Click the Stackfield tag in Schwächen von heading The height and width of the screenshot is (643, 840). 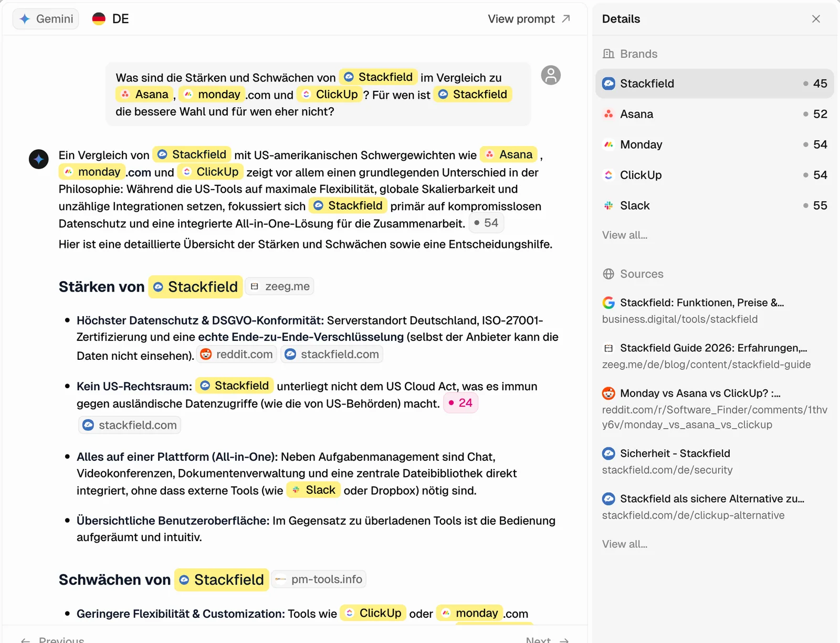[222, 580]
